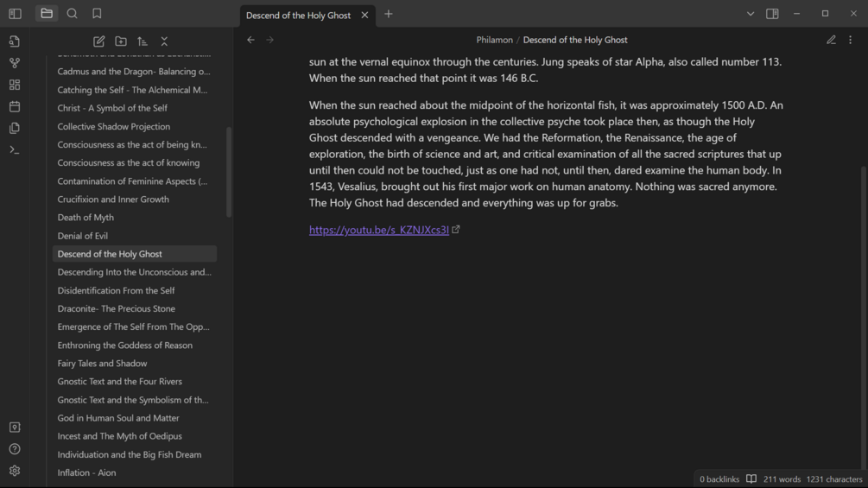Collapse all folders in explorer
Screen dimensions: 868x488
click(x=164, y=41)
